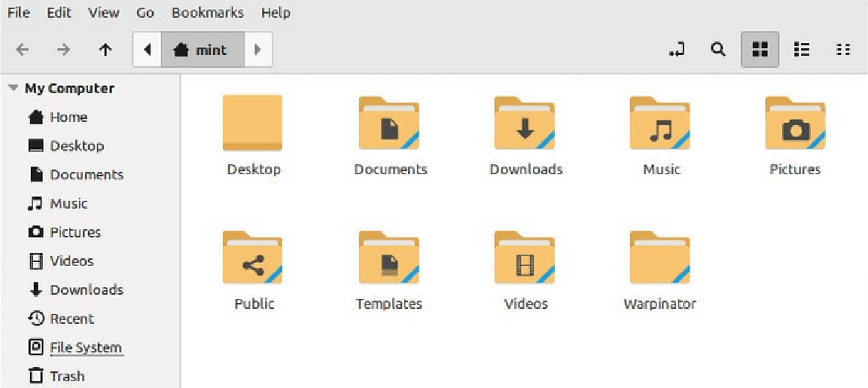
Task: Switch to list view mode
Action: point(802,50)
